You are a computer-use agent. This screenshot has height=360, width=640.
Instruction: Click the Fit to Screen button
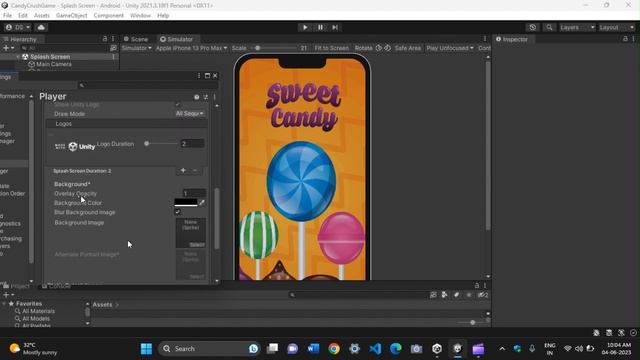(x=331, y=48)
